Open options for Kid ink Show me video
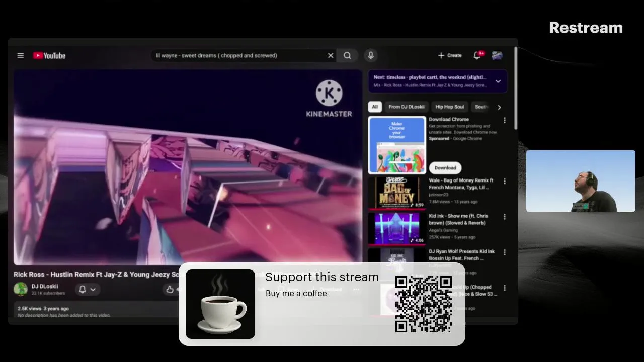 click(505, 217)
